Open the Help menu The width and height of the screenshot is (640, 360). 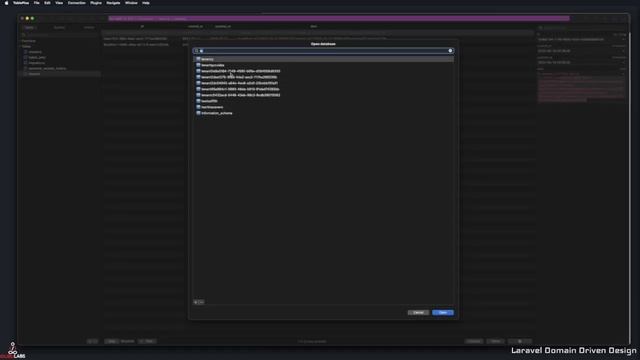coord(146,3)
